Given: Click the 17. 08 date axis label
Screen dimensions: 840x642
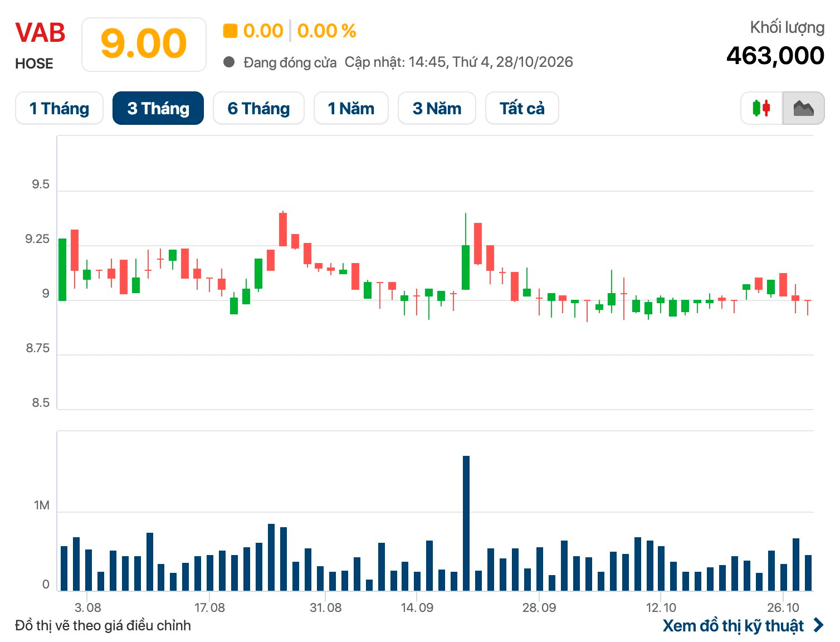Looking at the screenshot, I should (209, 607).
